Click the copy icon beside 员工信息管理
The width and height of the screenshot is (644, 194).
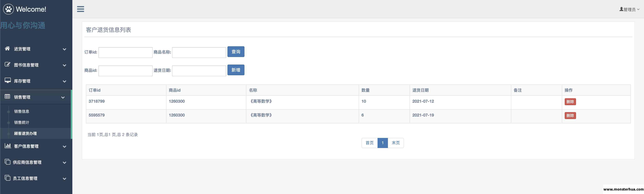(x=8, y=178)
